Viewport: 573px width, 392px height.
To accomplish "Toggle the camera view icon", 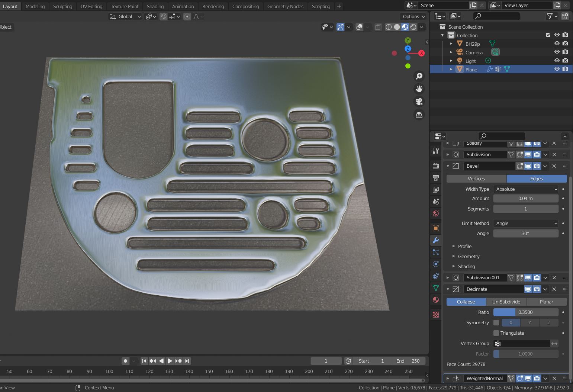I will click(419, 102).
